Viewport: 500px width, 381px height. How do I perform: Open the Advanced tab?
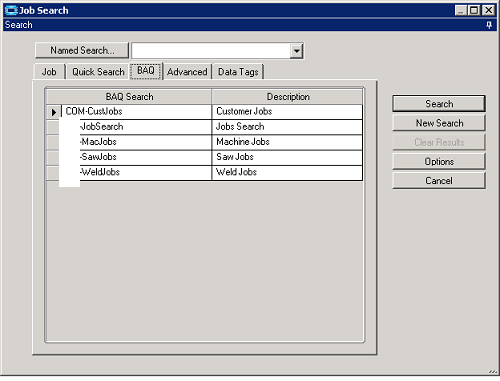[187, 72]
